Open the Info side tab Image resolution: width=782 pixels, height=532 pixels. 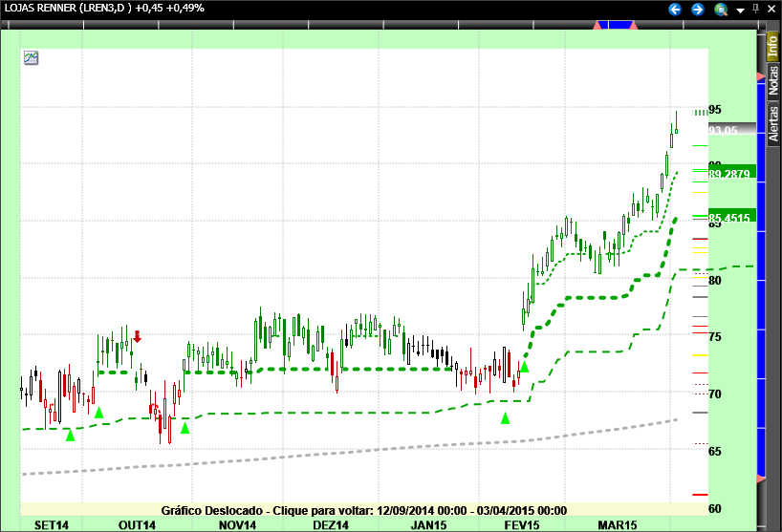[x=772, y=45]
